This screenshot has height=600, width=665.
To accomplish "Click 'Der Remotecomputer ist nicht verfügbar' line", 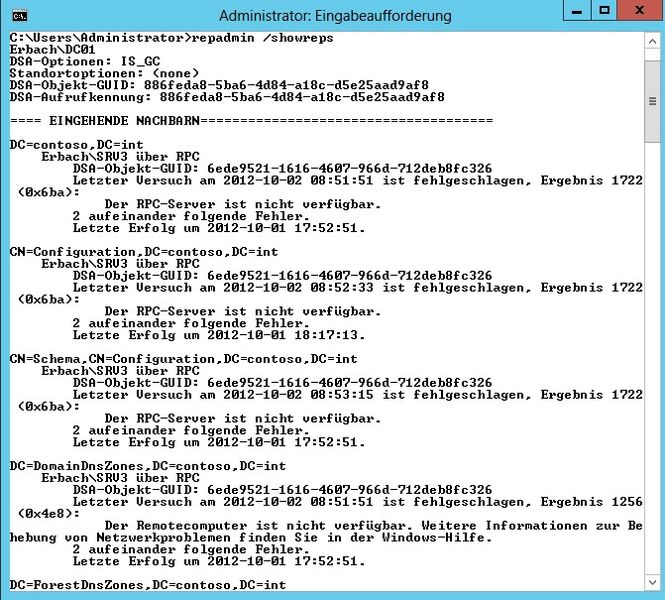I will point(374,525).
